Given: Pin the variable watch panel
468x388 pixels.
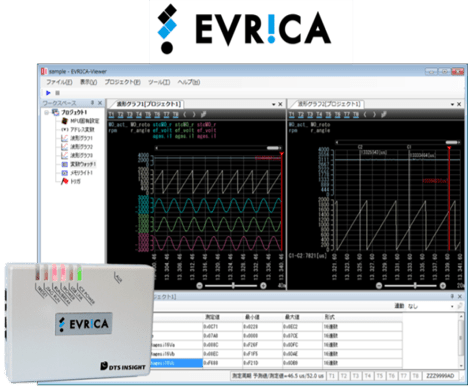Looking at the screenshot, I should point(452,296).
